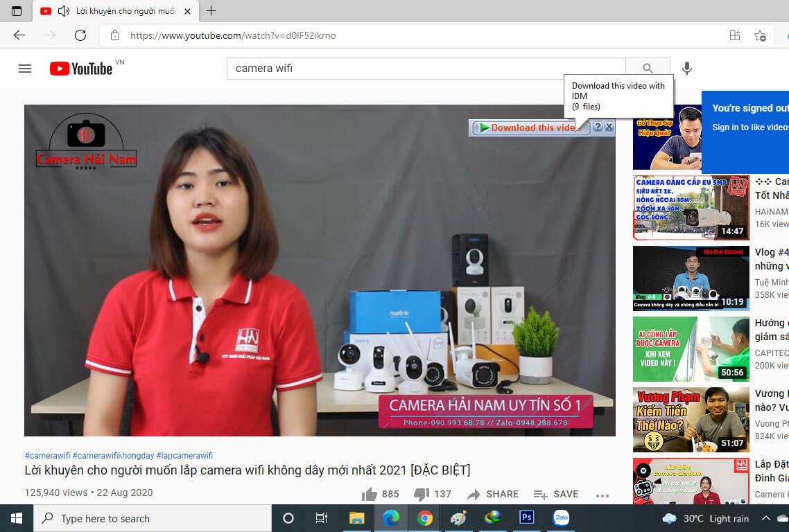The height and width of the screenshot is (532, 789).
Task: Go back to the previous page
Action: tap(19, 35)
